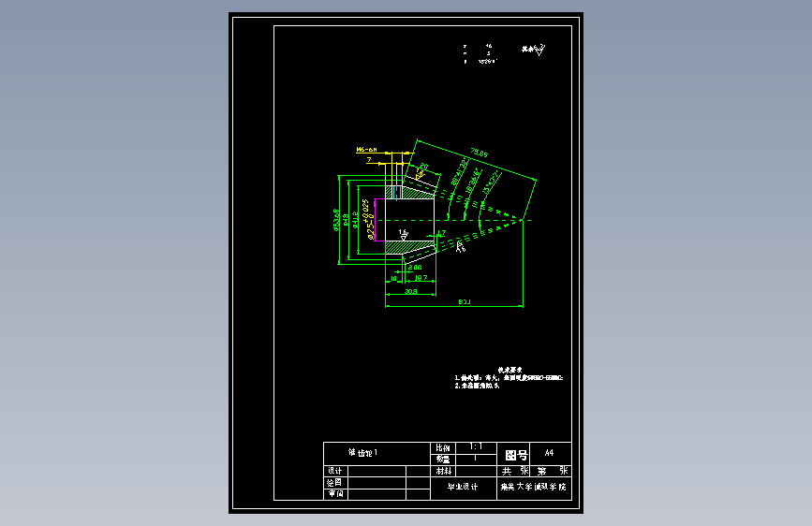Select the surface roughness symbol near the cone lines
The height and width of the screenshot is (526, 812).
tap(461, 247)
